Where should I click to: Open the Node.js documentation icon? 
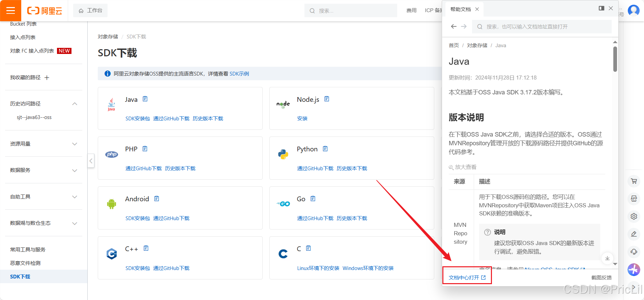[327, 99]
